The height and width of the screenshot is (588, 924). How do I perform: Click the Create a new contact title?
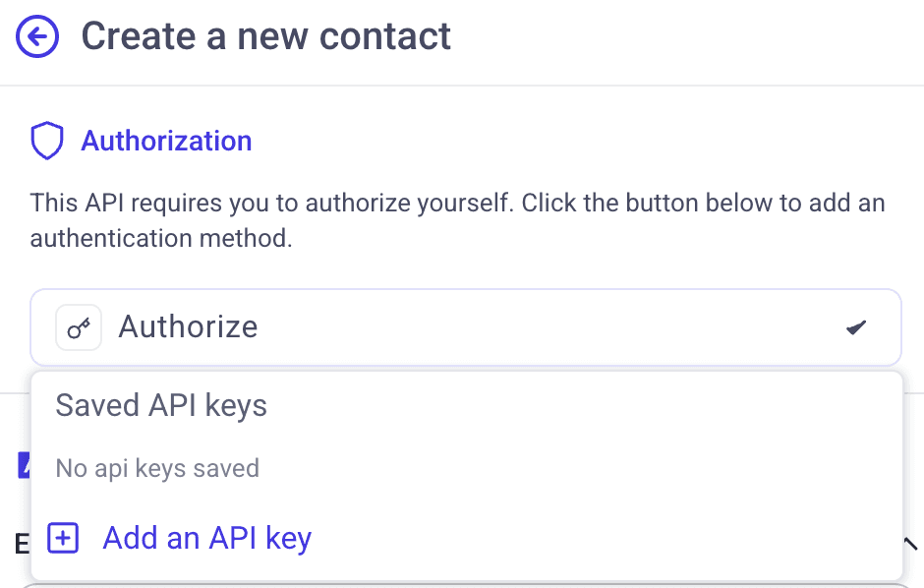(x=266, y=36)
